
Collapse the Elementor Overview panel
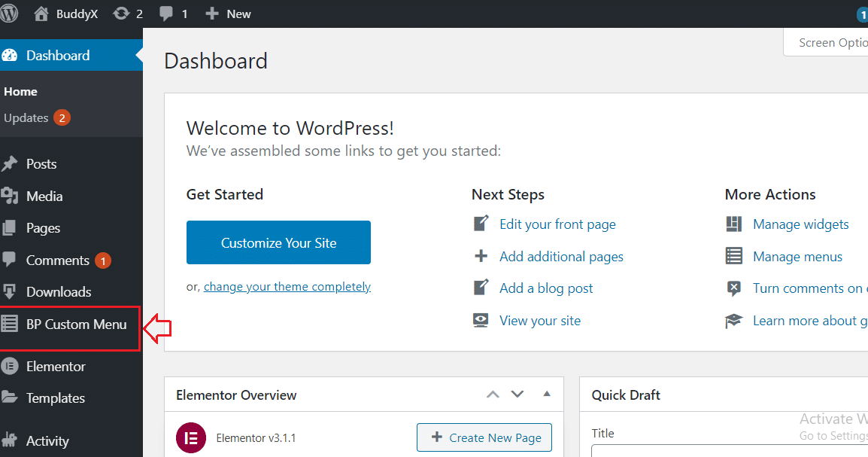tap(547, 395)
